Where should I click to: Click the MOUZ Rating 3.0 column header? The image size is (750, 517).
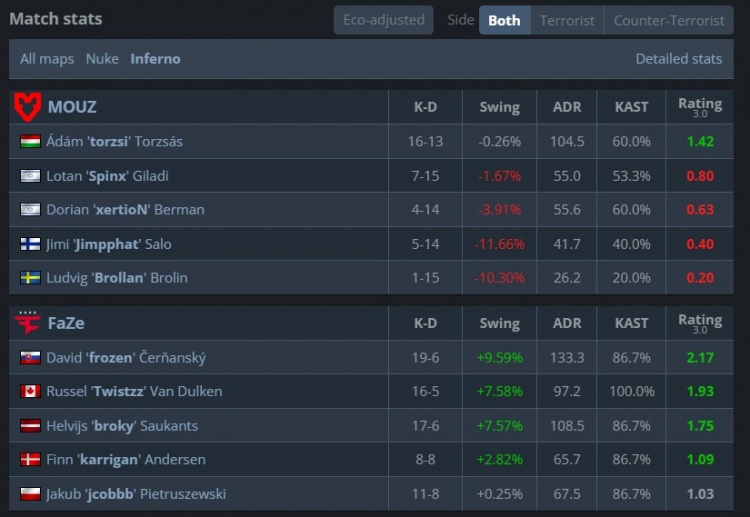pyautogui.click(x=699, y=106)
